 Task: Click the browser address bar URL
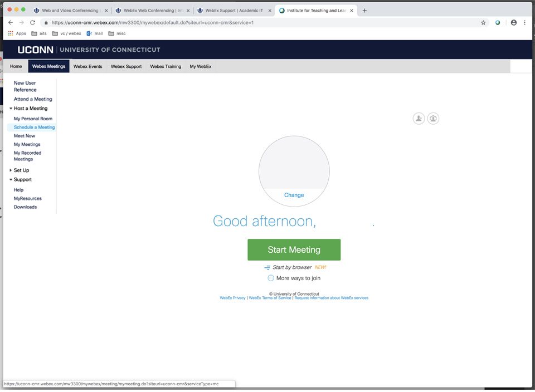[x=223, y=23]
